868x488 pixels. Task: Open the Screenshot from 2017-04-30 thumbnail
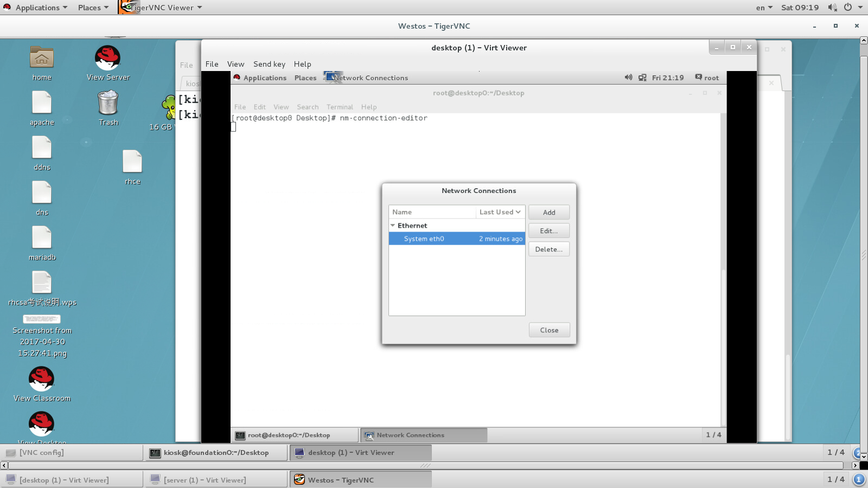(x=42, y=319)
